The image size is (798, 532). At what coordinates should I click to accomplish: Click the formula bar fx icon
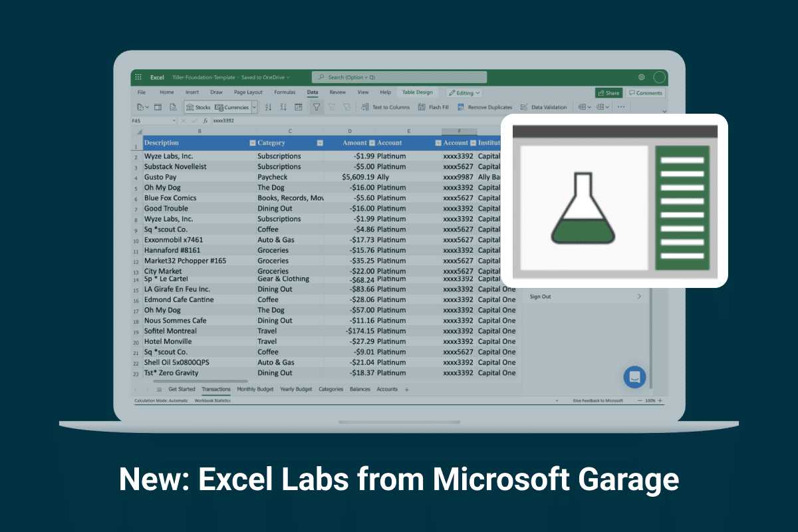click(x=205, y=121)
